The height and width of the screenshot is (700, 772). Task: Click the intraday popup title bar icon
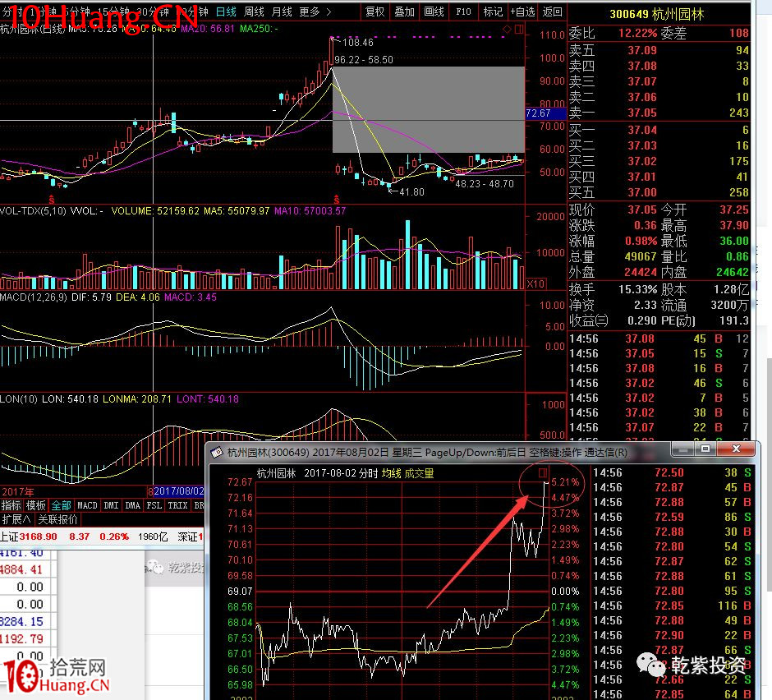click(217, 452)
